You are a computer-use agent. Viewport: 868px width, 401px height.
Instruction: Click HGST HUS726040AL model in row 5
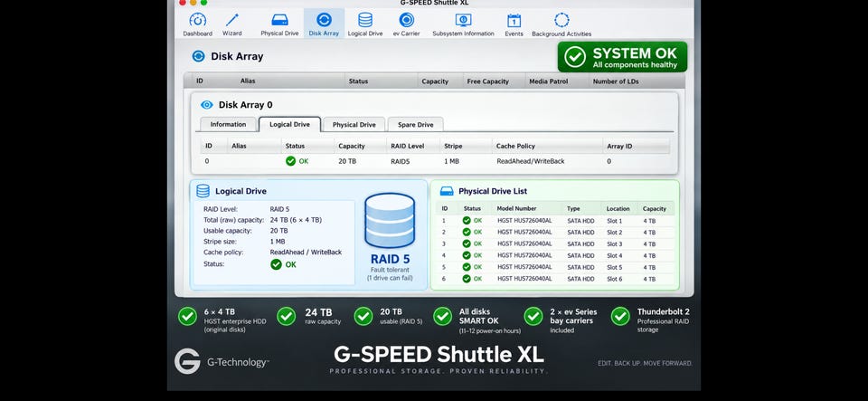tap(524, 268)
